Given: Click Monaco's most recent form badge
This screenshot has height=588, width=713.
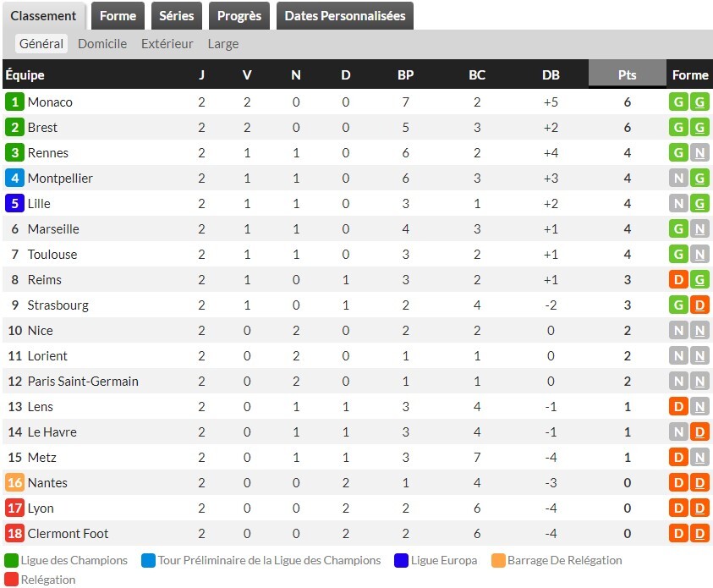Looking at the screenshot, I should point(699,102).
